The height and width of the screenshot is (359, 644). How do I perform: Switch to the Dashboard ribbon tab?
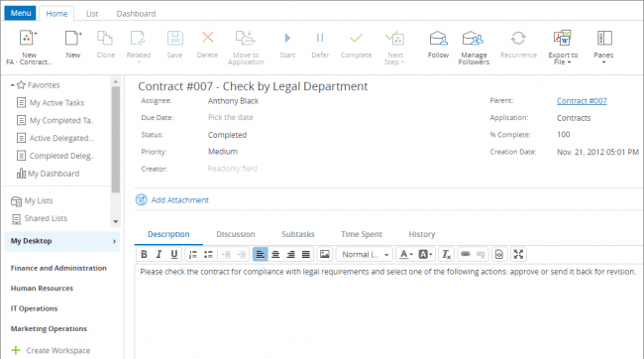(136, 14)
